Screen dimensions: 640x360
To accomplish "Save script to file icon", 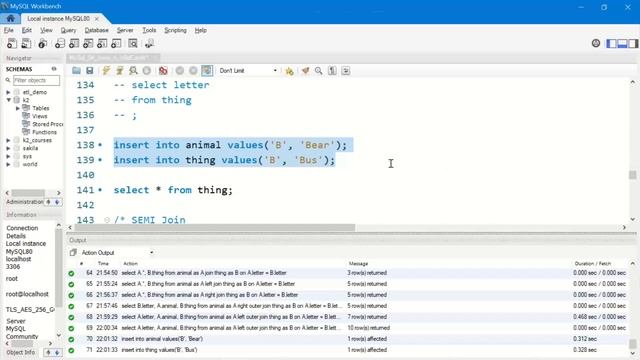I will pyautogui.click(x=90, y=71).
